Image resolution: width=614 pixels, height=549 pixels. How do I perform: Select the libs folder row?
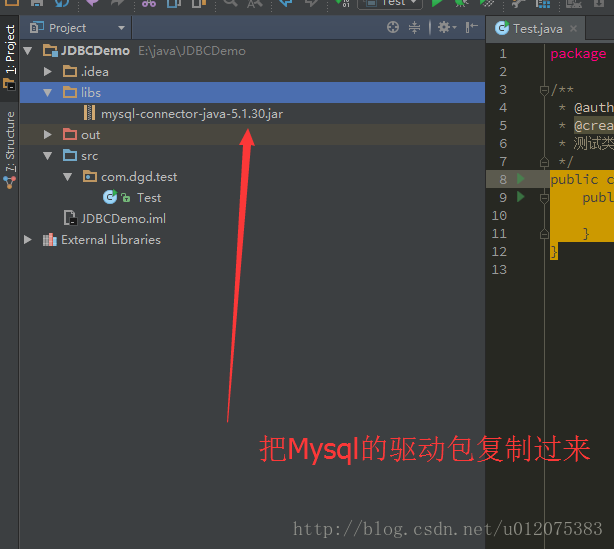(x=252, y=92)
